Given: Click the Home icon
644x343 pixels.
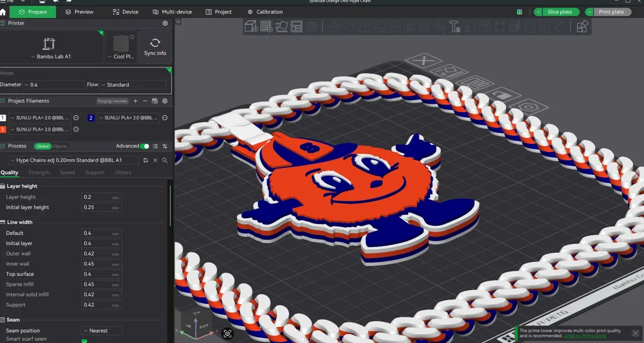Looking at the screenshot, I should [x=3, y=12].
